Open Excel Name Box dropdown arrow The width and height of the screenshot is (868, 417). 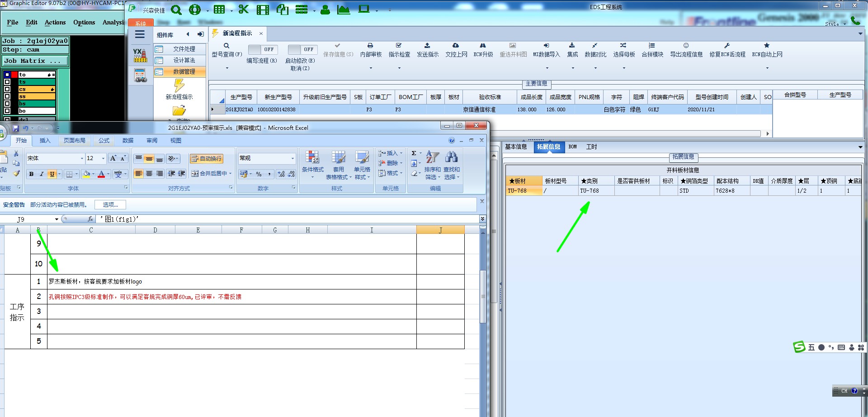[57, 219]
